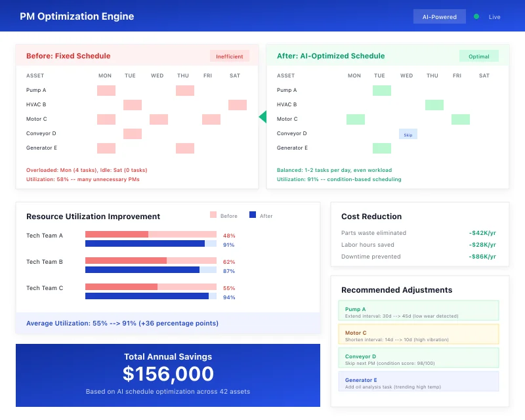Click Tech Team A's blue After bar
Viewport: 525px width, 420px height.
point(145,243)
